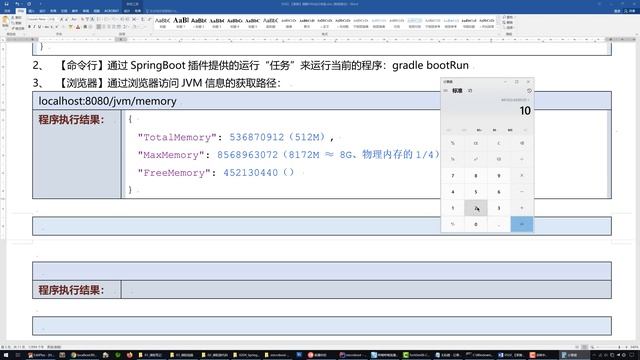Toggle underline formatting

(x=40, y=27)
